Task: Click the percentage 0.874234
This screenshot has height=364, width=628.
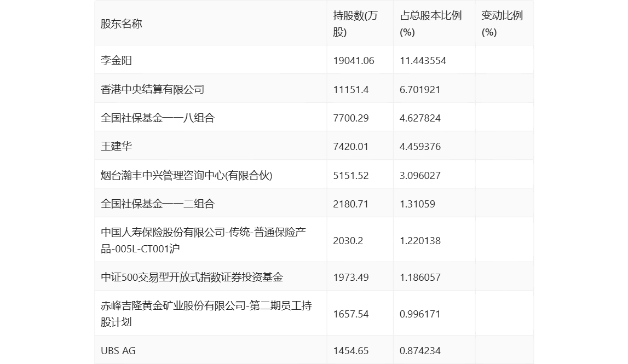Action: click(420, 351)
